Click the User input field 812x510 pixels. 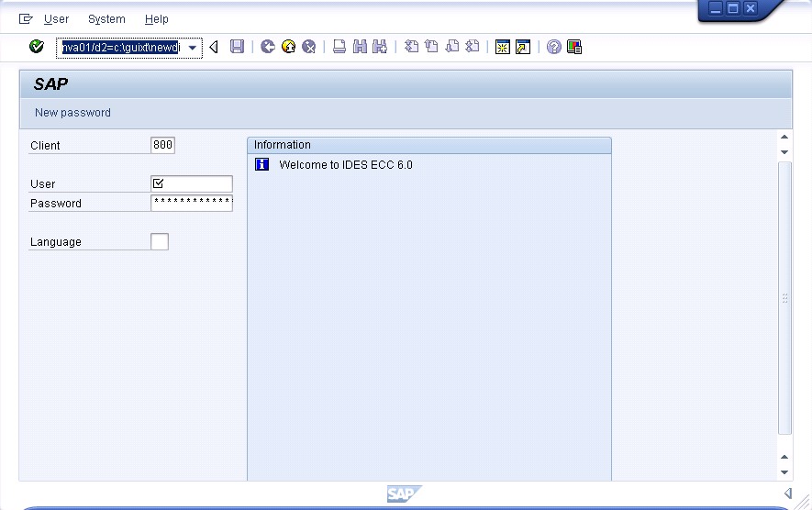point(192,183)
